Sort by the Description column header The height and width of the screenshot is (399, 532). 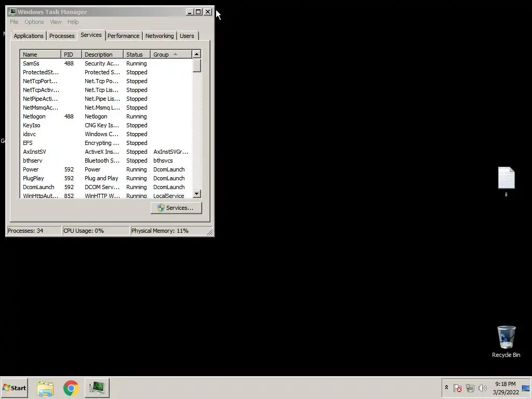pos(102,54)
